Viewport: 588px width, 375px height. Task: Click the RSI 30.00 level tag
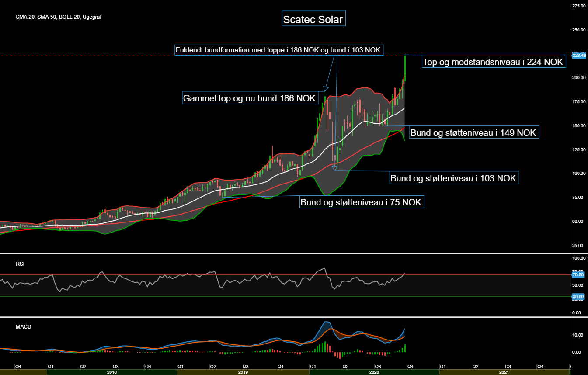pos(578,296)
